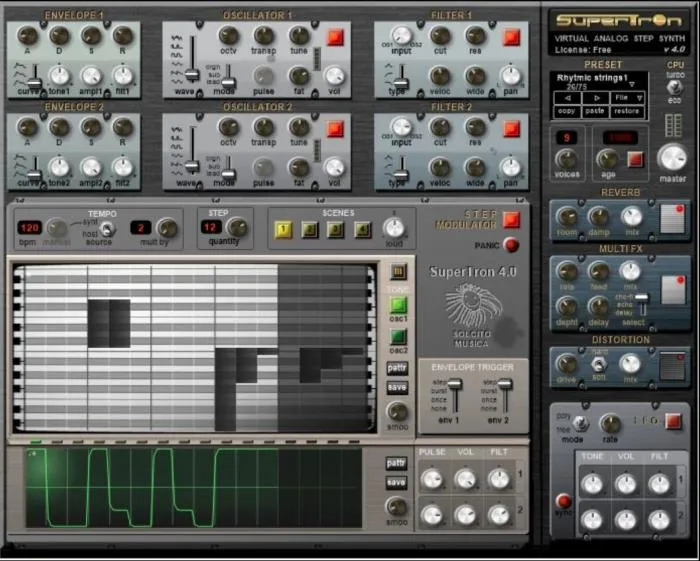Click save beside the step sequencer grid
The height and width of the screenshot is (561, 700).
pos(397,387)
